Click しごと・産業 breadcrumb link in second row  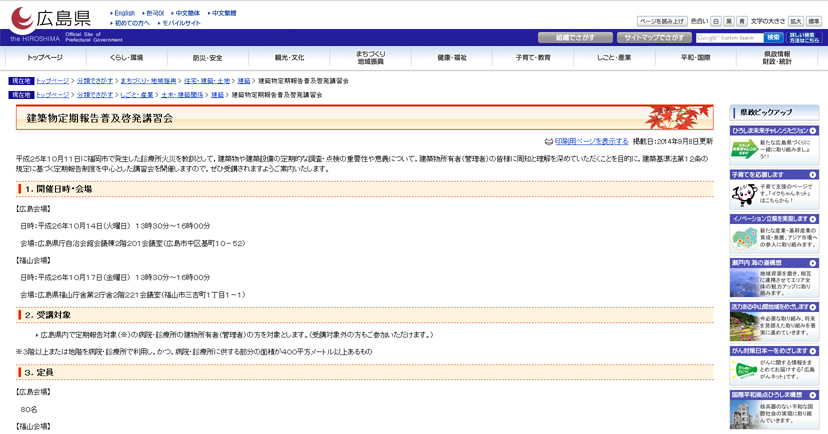click(137, 95)
